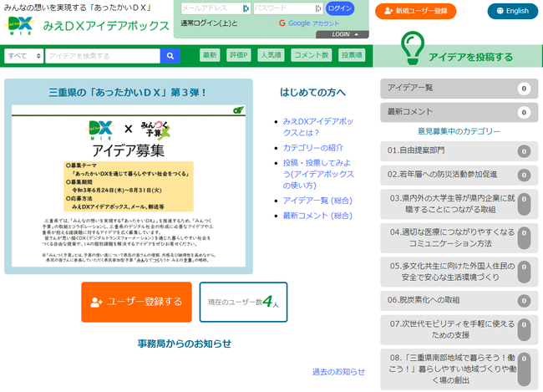The height and width of the screenshot is (392, 543).
Task: Switch language with English button
Action: pos(513,11)
